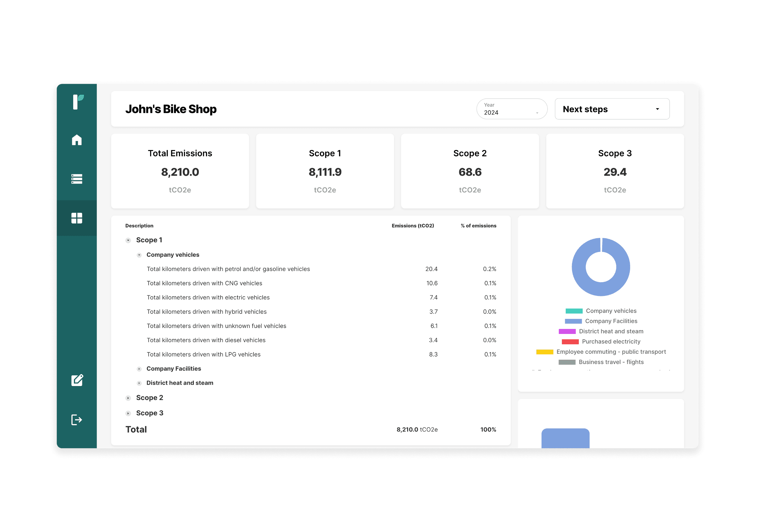The height and width of the screenshot is (532, 757).
Task: Click the Description column header
Action: pos(139,226)
